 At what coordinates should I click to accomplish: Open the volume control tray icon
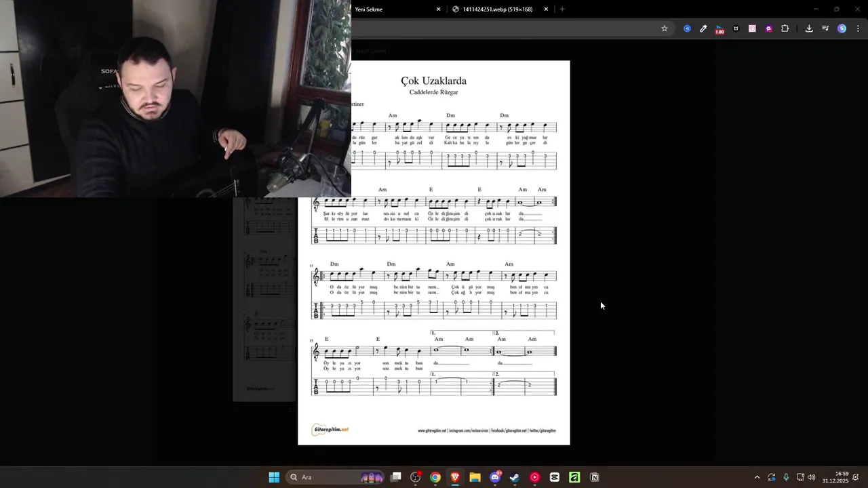(x=812, y=477)
